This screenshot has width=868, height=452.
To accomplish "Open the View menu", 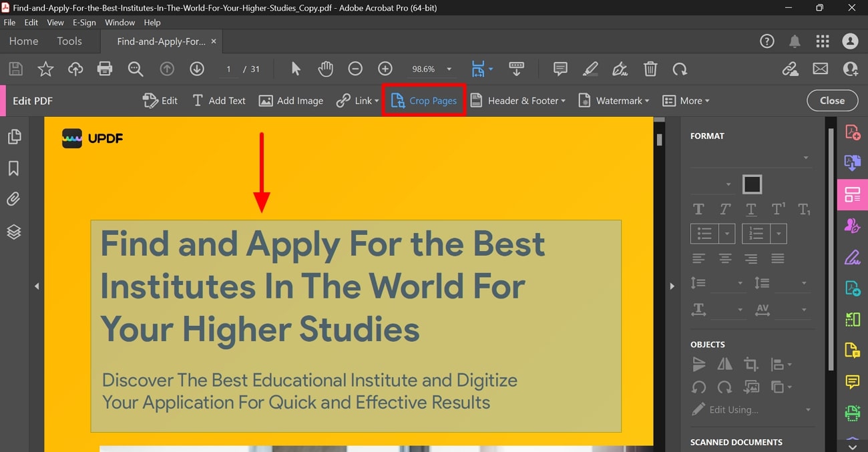I will [55, 22].
